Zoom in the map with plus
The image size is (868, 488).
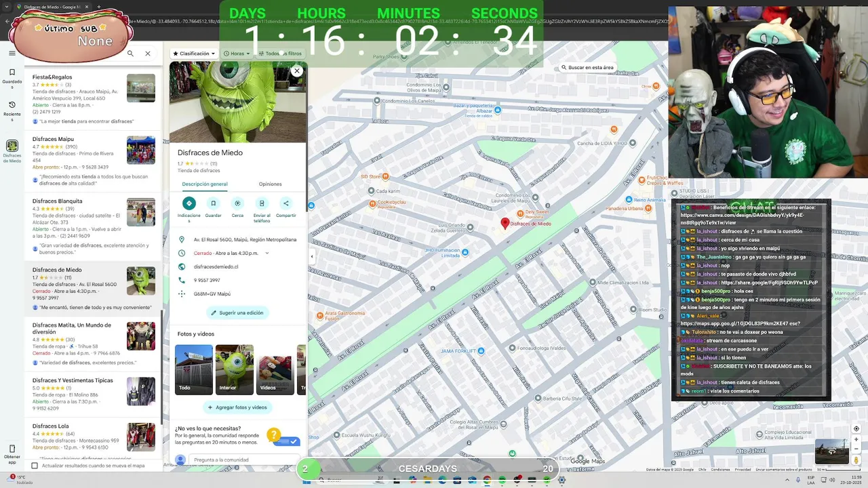coord(856,439)
